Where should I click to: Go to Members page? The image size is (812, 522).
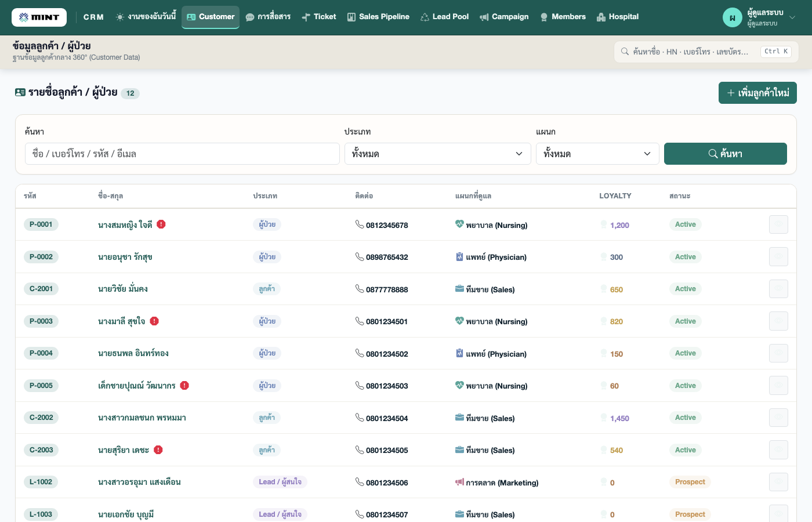pyautogui.click(x=563, y=17)
